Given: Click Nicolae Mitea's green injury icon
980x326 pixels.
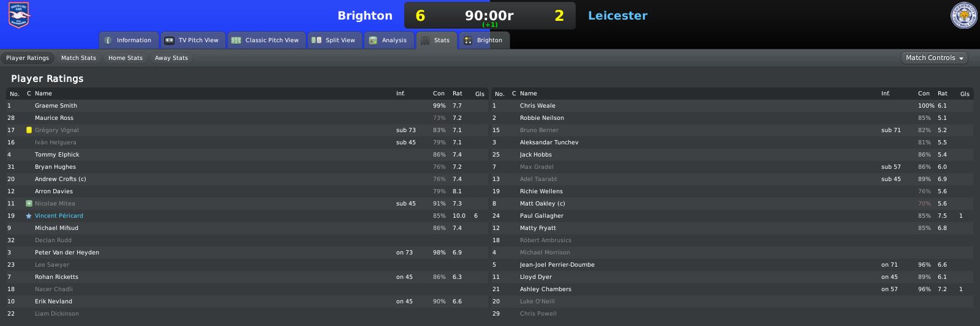Looking at the screenshot, I should 29,204.
